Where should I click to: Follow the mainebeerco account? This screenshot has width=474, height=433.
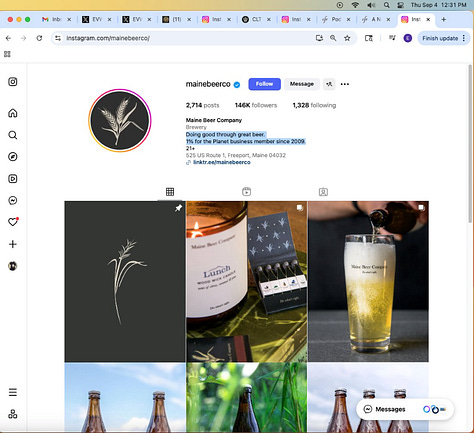pyautogui.click(x=264, y=84)
